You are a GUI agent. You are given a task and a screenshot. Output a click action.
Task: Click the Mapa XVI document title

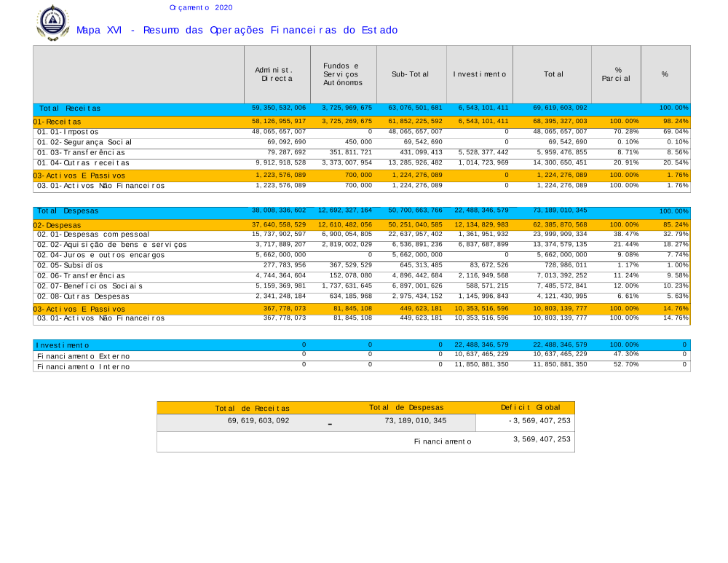tap(237, 31)
